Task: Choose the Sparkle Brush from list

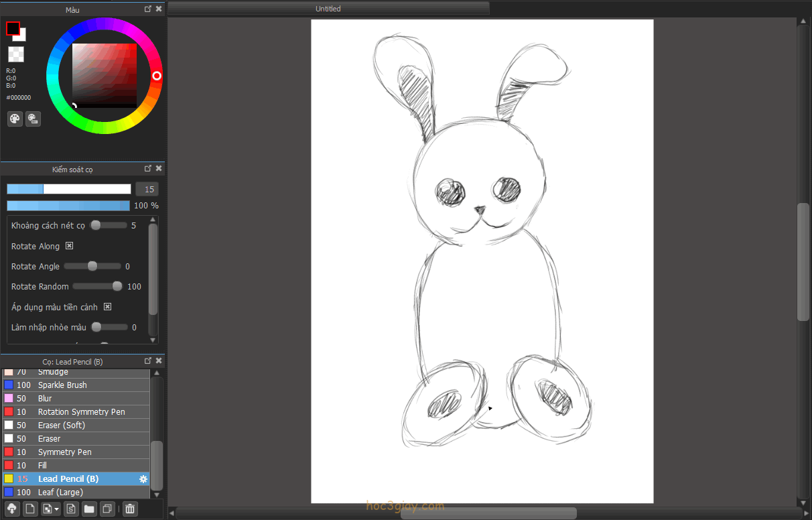Action: pyautogui.click(x=62, y=385)
